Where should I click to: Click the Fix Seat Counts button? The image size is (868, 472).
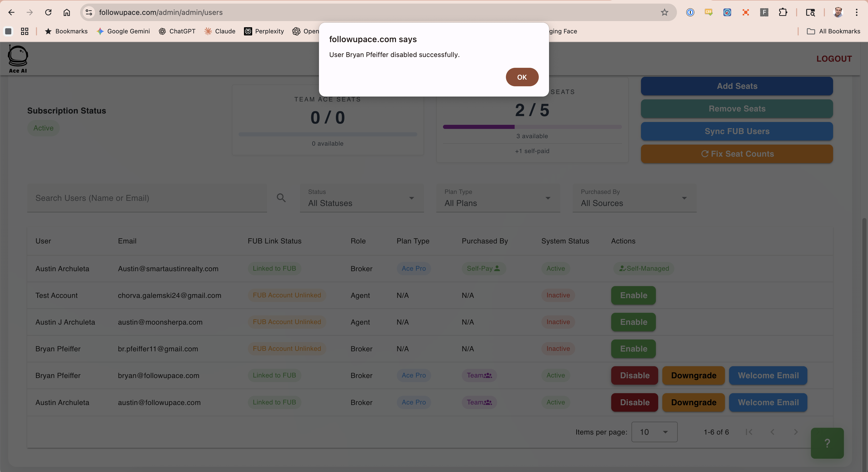[x=737, y=154]
